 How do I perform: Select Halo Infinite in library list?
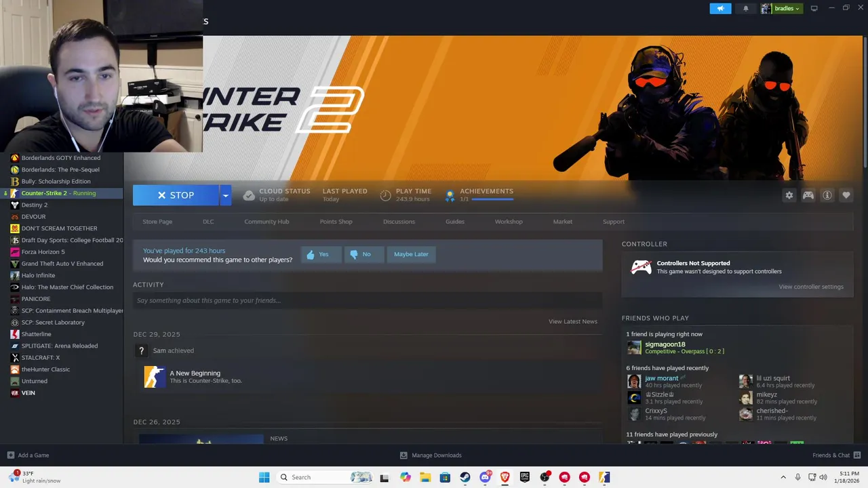pyautogui.click(x=38, y=275)
